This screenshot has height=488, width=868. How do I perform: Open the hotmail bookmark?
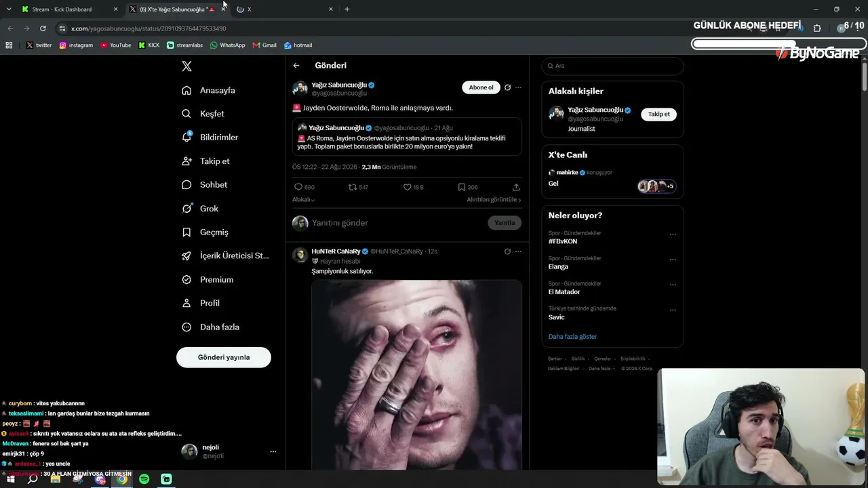point(298,45)
